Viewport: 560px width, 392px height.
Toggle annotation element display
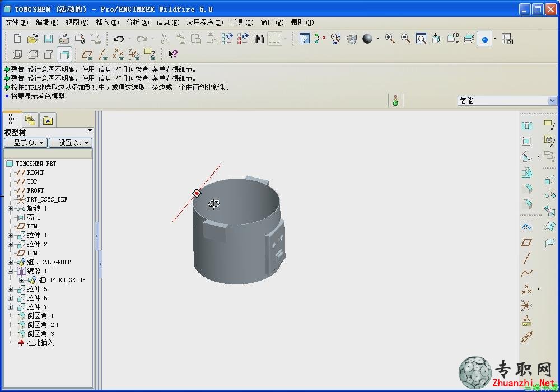150,55
